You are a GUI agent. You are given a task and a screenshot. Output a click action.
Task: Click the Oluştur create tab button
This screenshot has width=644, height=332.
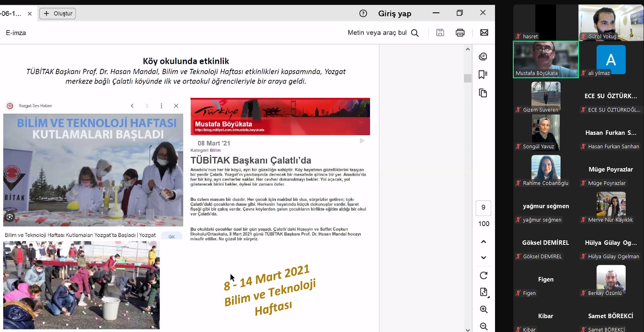tap(58, 13)
